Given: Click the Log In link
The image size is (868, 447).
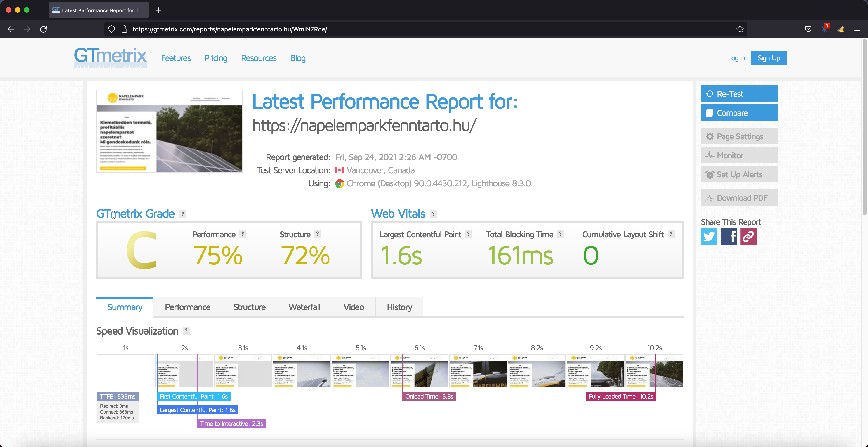Looking at the screenshot, I should point(736,58).
